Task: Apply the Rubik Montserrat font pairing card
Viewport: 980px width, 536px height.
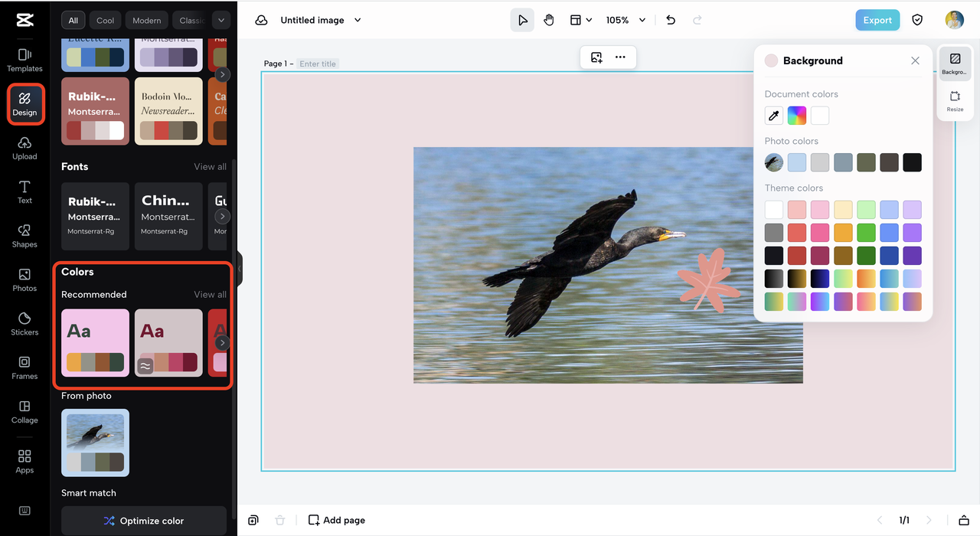Action: (95, 216)
